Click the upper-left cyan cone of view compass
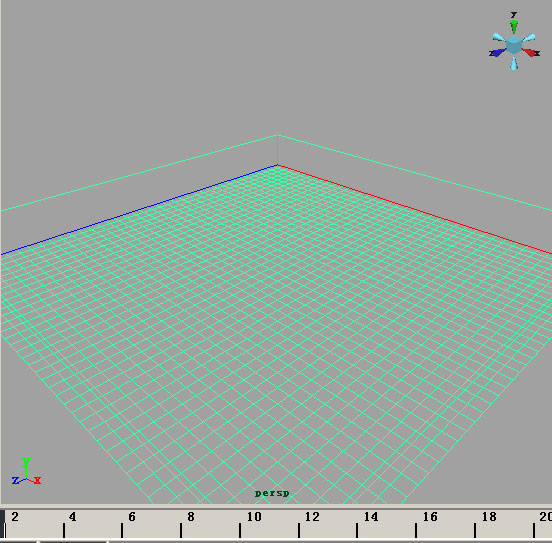Viewport: 552px width, 543px height. (x=499, y=37)
